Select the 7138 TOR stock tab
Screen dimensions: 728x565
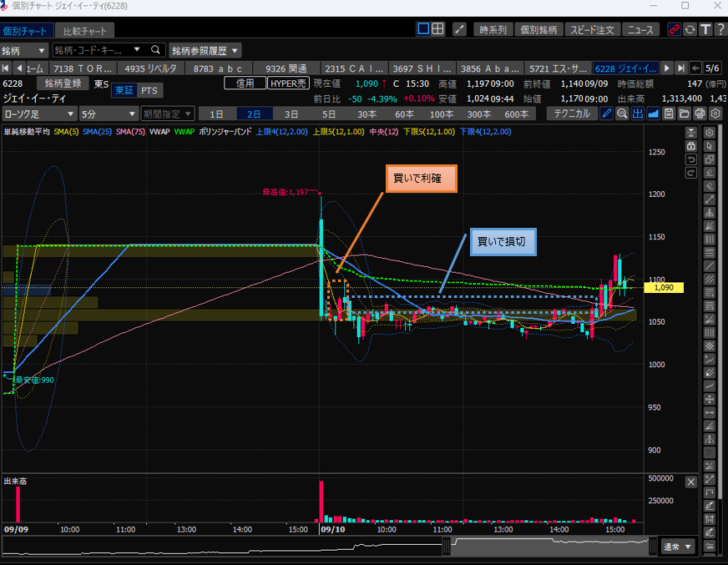(82, 68)
